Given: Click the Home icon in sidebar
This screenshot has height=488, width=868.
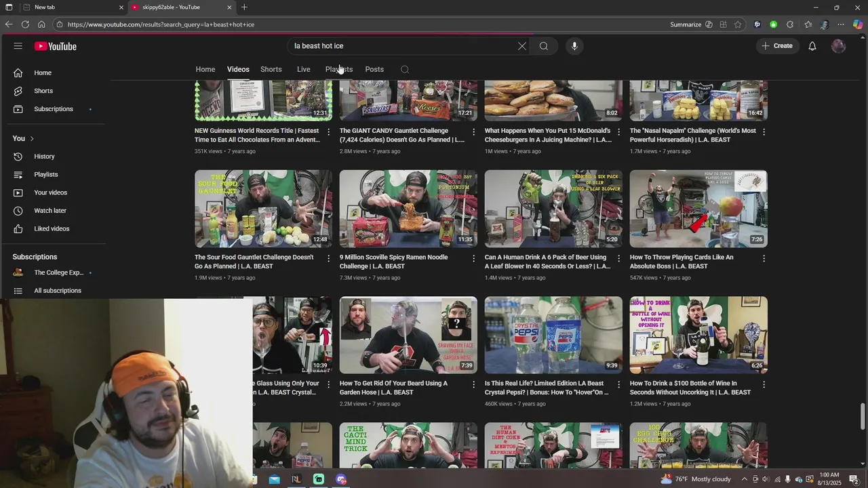Looking at the screenshot, I should (18, 73).
